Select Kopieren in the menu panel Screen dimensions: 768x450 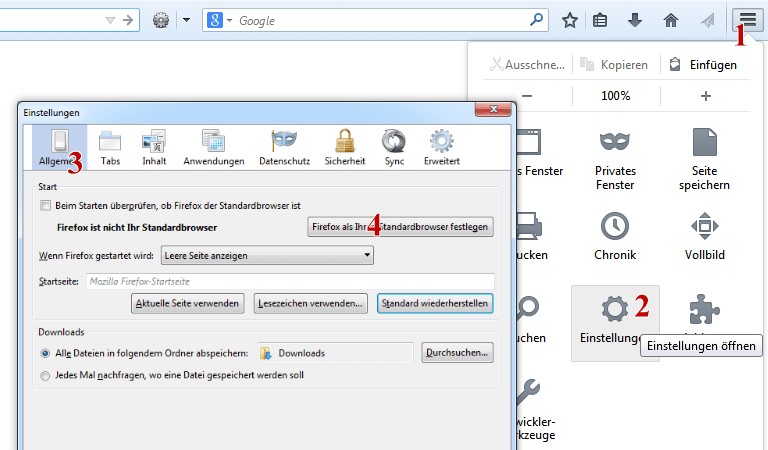(614, 65)
